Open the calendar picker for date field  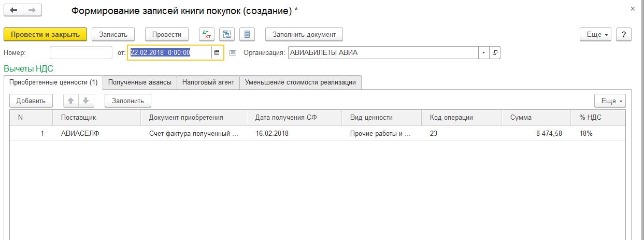coord(217,52)
